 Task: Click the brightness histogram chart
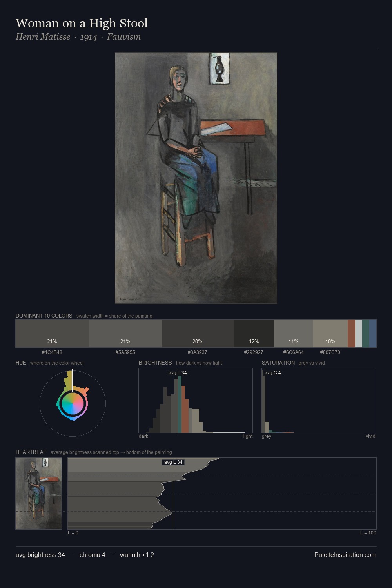click(x=196, y=401)
